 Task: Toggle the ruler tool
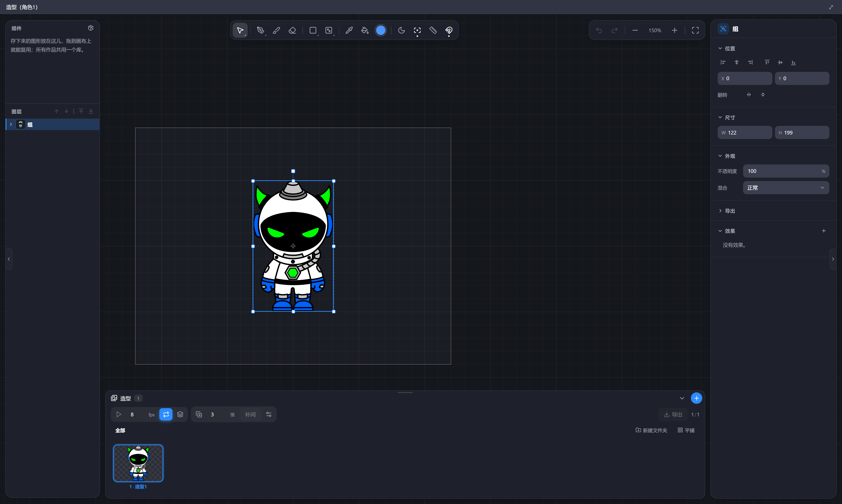(x=433, y=30)
